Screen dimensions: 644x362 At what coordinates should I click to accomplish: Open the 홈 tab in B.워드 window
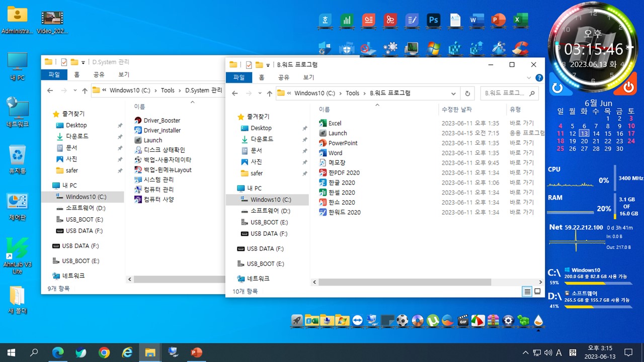(261, 77)
